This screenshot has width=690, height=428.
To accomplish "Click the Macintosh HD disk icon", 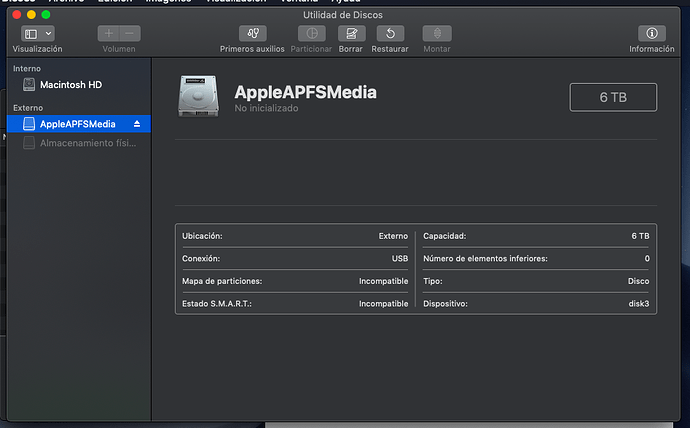I will 29,84.
